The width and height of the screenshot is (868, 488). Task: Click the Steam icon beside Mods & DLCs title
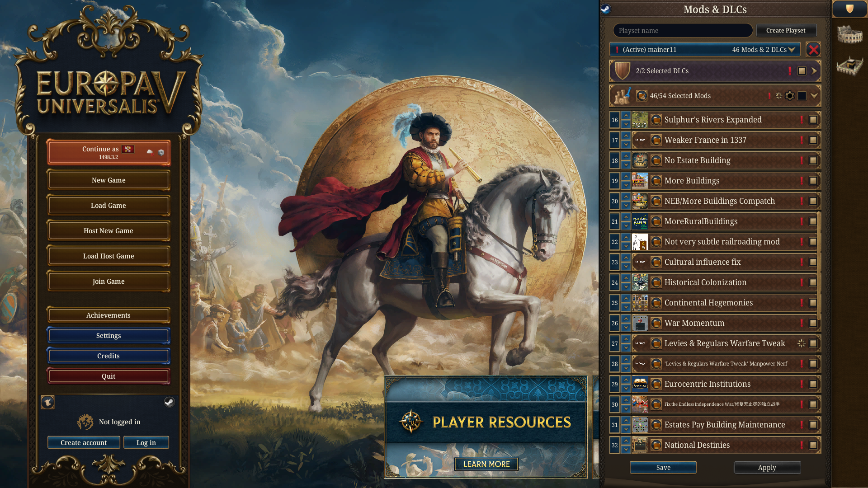tap(606, 9)
